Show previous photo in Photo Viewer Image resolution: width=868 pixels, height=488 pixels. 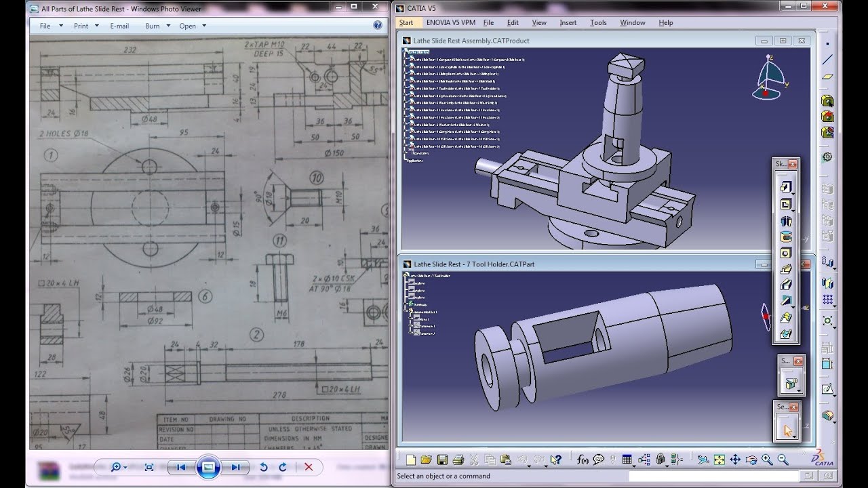(x=181, y=467)
